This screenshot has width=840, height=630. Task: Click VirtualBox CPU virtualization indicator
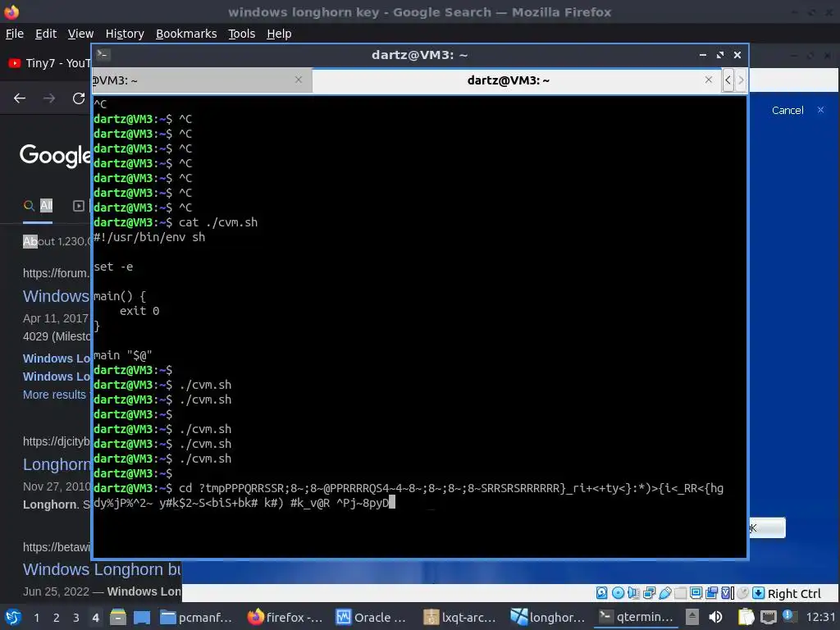point(728,593)
